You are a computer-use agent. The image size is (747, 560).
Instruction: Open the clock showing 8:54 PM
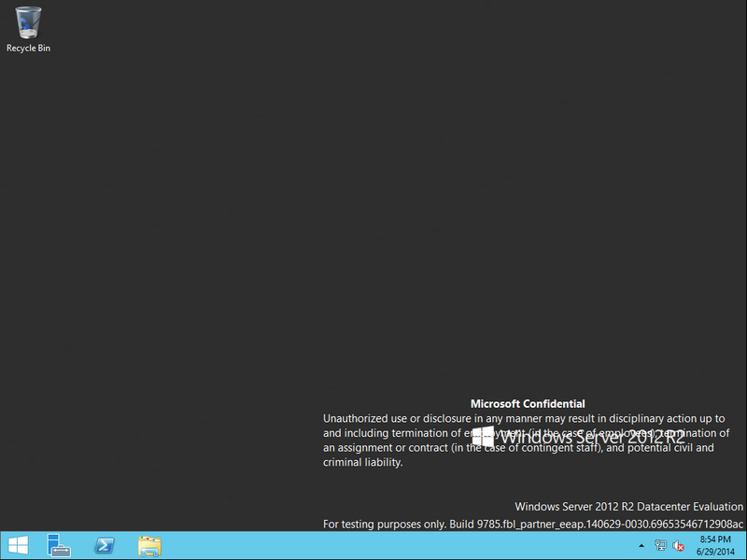[715, 546]
